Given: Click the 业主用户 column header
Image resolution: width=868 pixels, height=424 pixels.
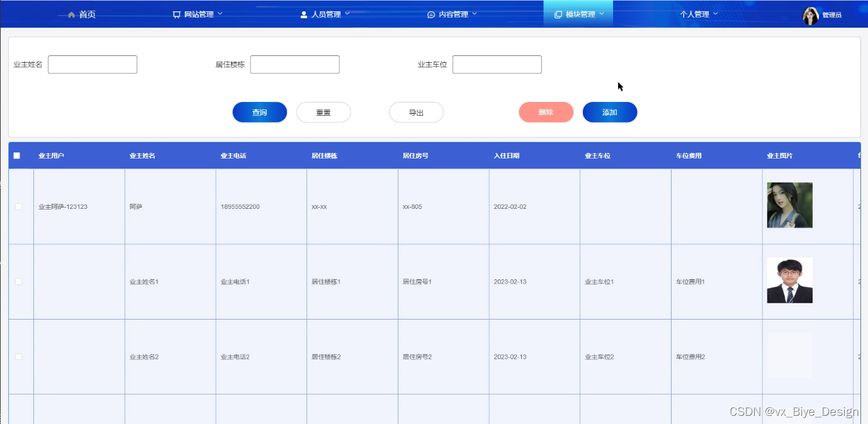Looking at the screenshot, I should click(x=51, y=155).
